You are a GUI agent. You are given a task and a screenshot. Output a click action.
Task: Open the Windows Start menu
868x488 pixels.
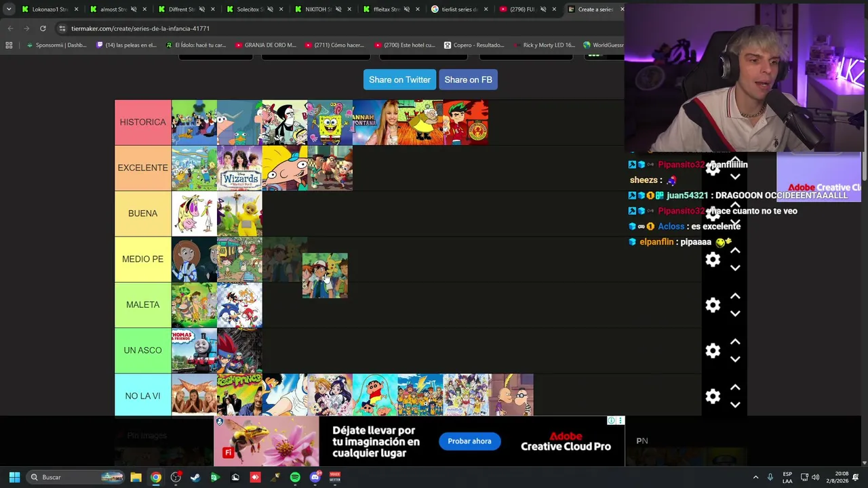tap(14, 477)
